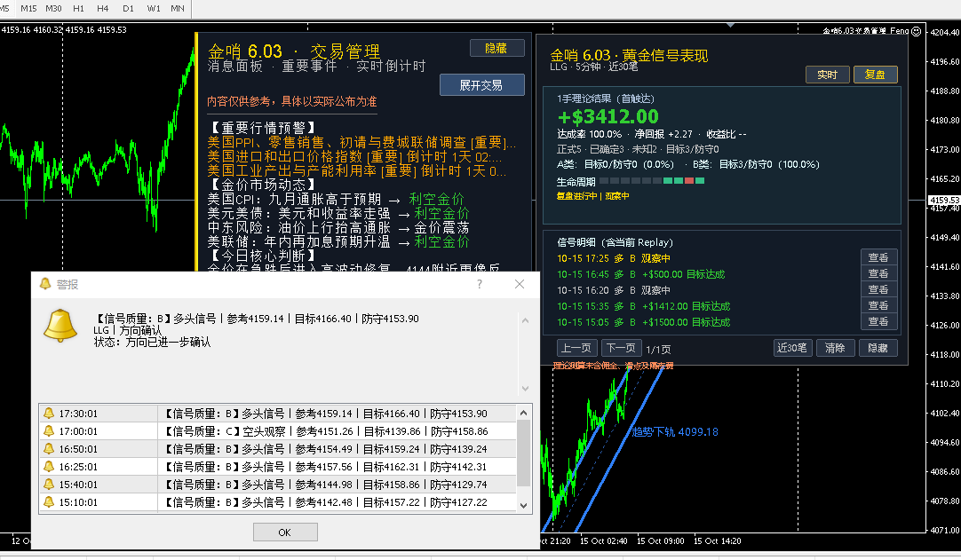961x560 pixels.
Task: Click the 生命周期 lifecycle progress bar
Action: point(652,181)
